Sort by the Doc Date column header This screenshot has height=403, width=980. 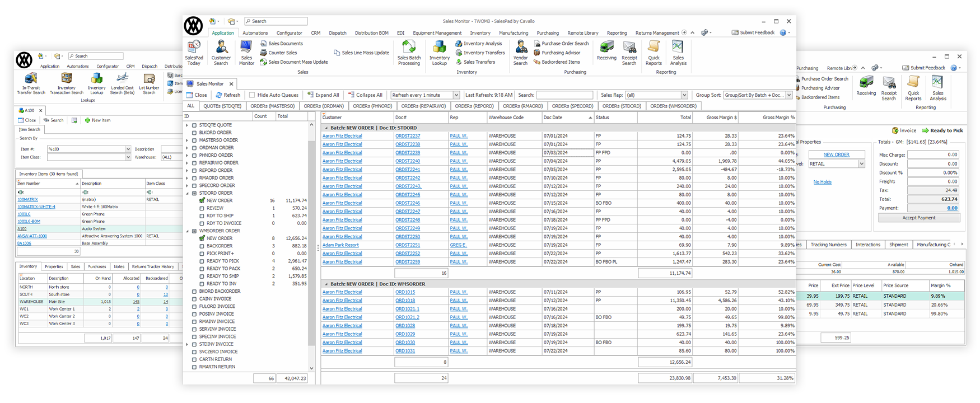point(567,118)
